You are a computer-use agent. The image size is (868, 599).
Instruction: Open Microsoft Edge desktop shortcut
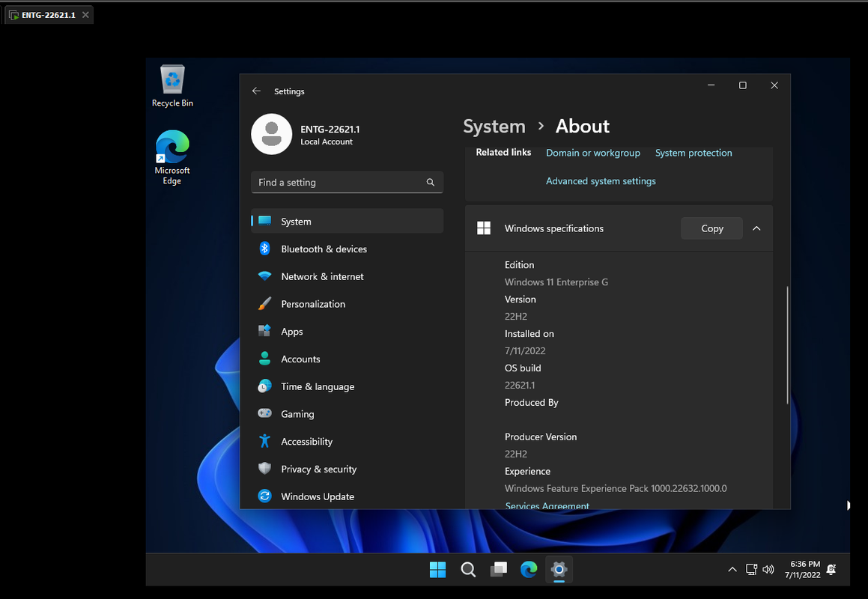172,158
